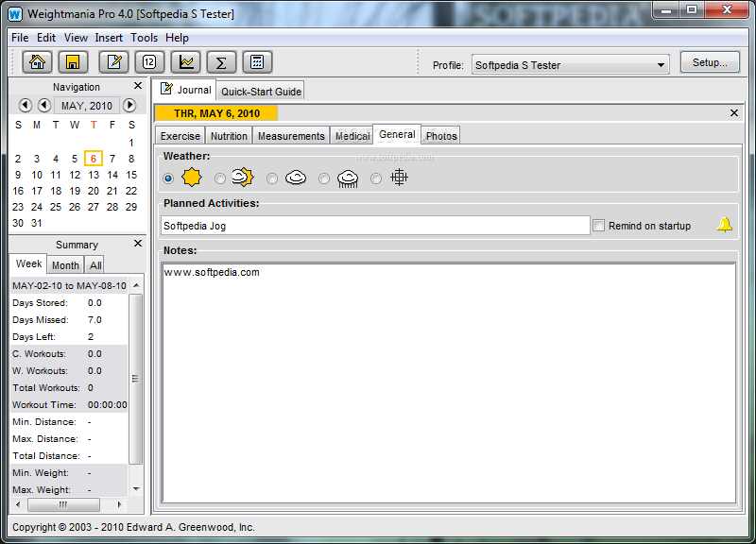This screenshot has height=544, width=756.
Task: Open the View menu
Action: pos(76,38)
